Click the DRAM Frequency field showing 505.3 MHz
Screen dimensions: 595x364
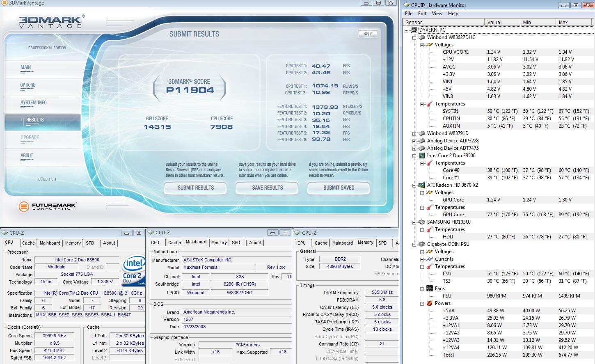(382, 293)
